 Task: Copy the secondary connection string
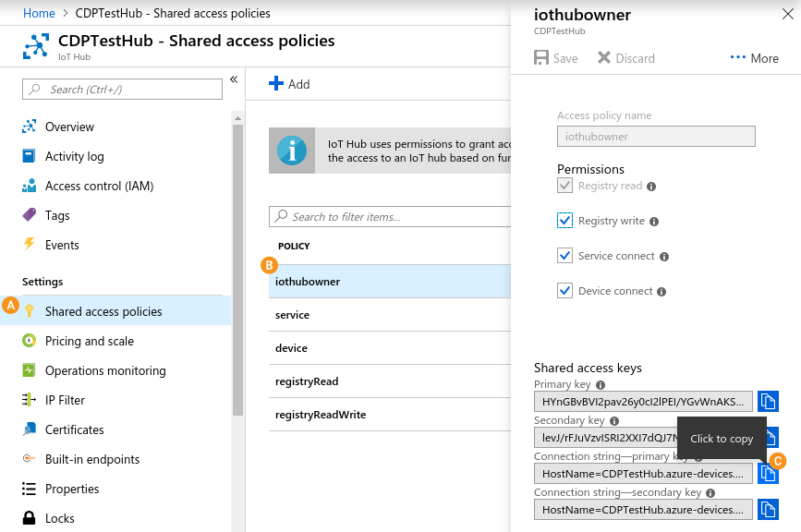pyautogui.click(x=768, y=509)
